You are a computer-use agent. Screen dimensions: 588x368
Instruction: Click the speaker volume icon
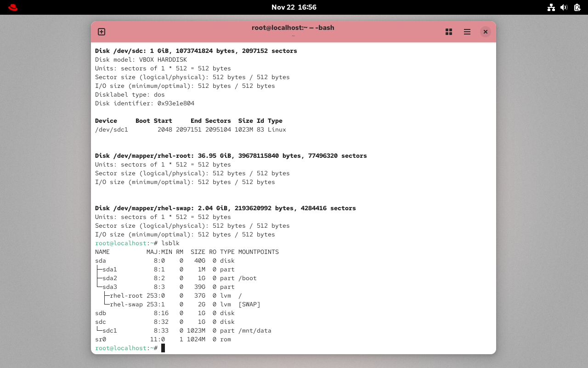[564, 7]
